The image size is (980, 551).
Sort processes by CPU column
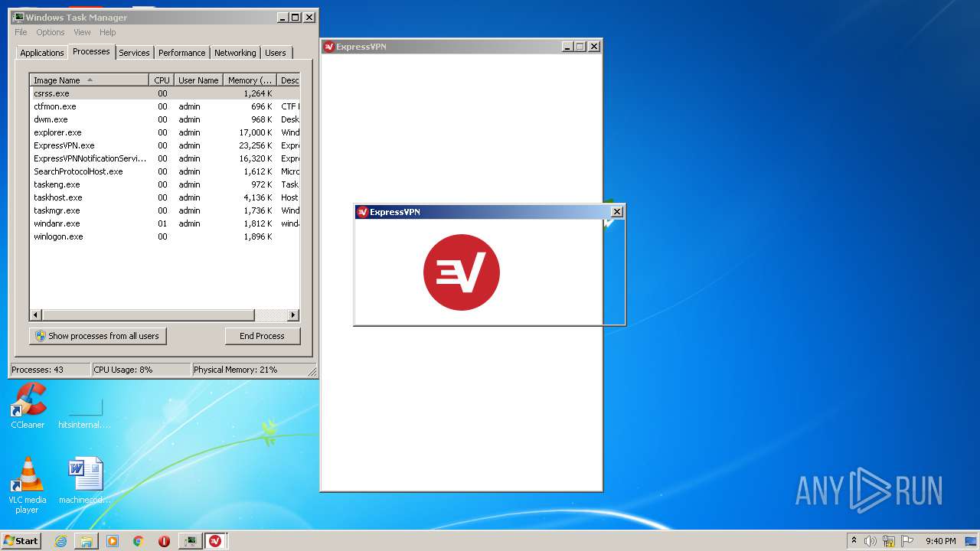[x=162, y=80]
